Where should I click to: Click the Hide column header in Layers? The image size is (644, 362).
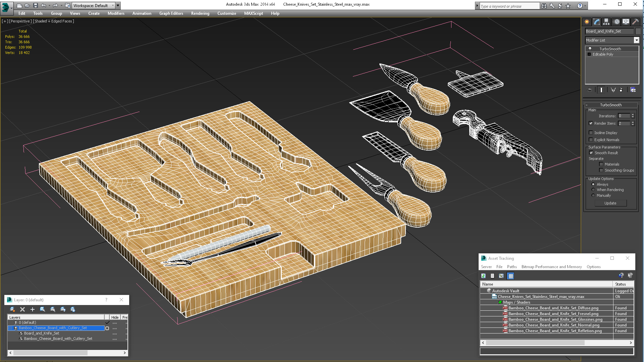click(115, 317)
